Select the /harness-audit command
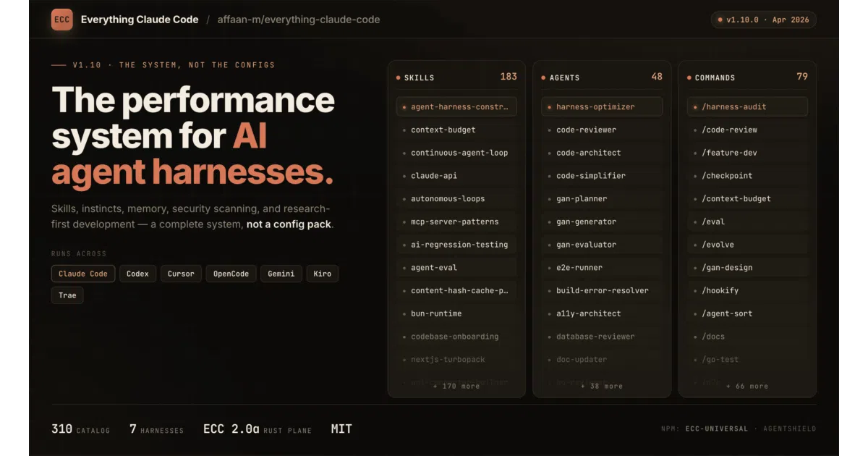Image resolution: width=868 pixels, height=456 pixels. (x=747, y=107)
